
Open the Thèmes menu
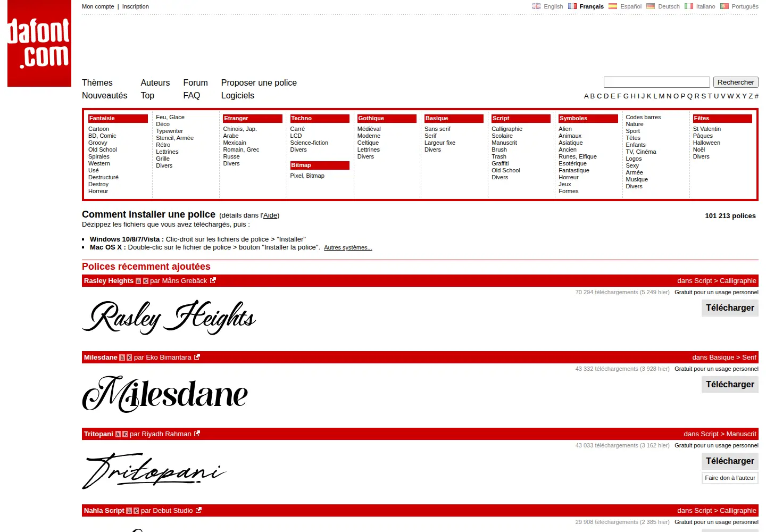[x=97, y=82]
